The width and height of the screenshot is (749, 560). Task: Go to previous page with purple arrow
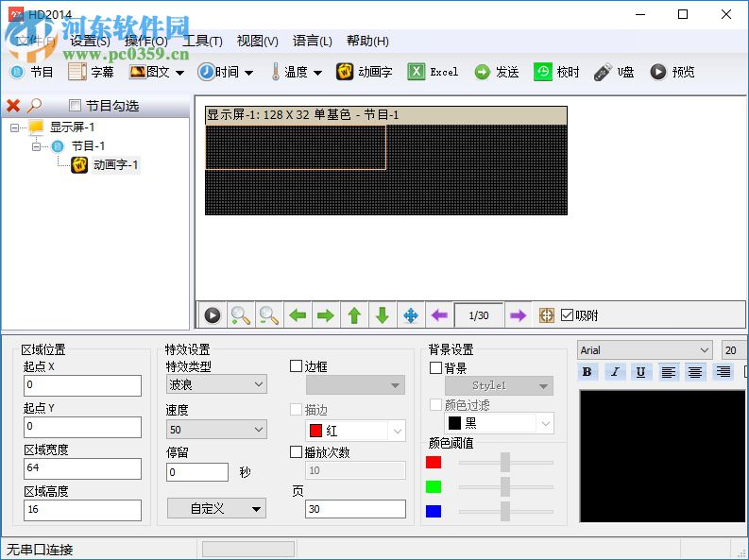(x=439, y=315)
